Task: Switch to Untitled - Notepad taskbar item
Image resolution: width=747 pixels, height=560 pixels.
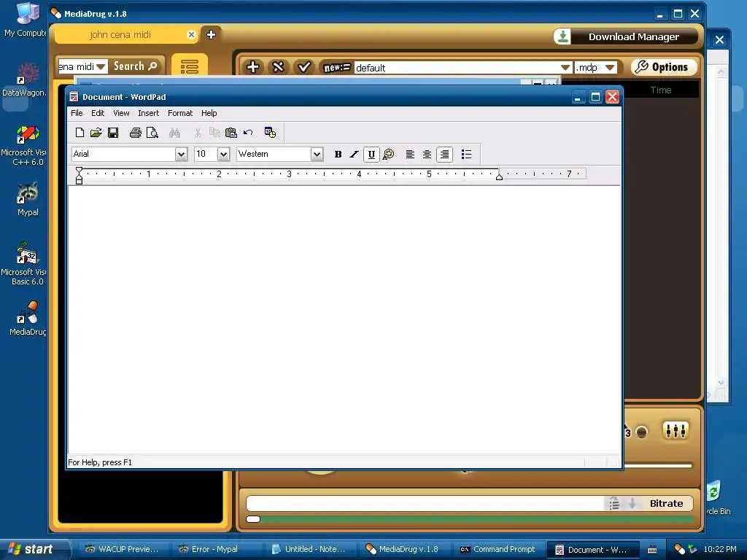Action: [x=309, y=549]
